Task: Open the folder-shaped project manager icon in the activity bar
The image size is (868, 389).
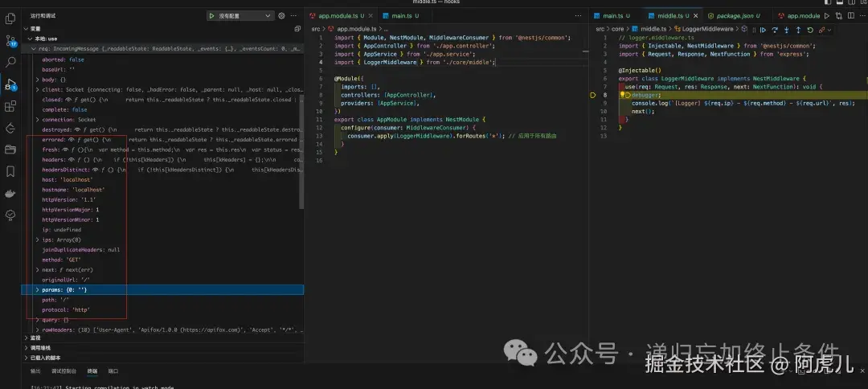Action: click(x=10, y=149)
